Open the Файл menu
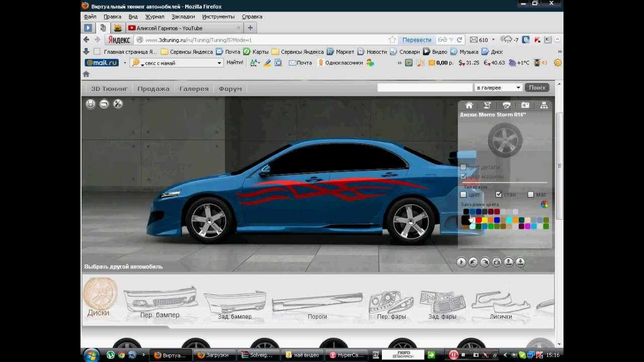Screen dimensions: 644x362 [90, 17]
